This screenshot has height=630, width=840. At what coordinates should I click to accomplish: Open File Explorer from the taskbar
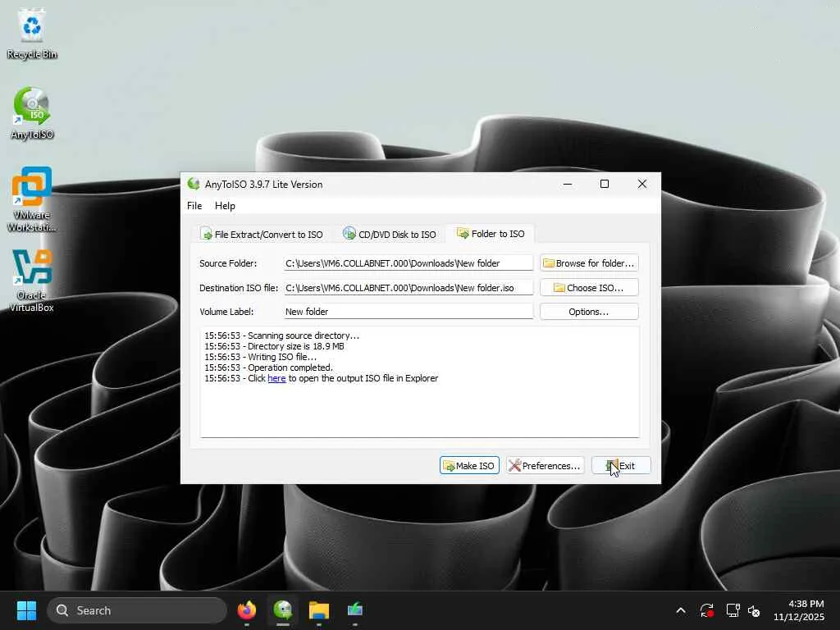coord(319,610)
